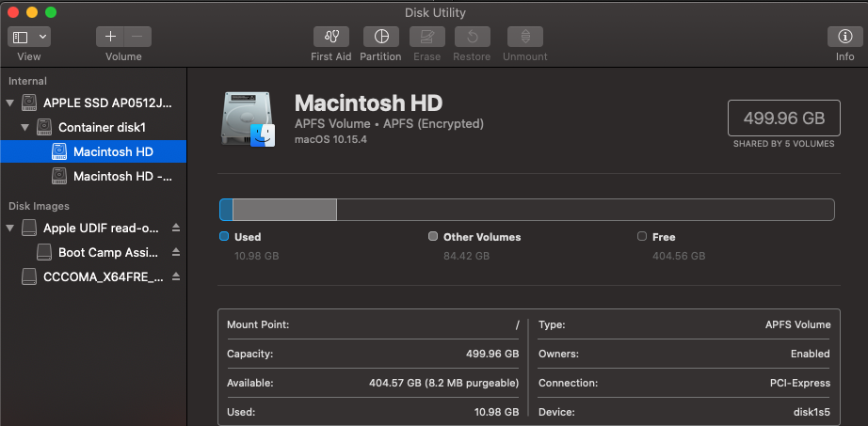Image resolution: width=868 pixels, height=426 pixels.
Task: Eject the Apple UDIF disk image
Action: pyautogui.click(x=176, y=228)
